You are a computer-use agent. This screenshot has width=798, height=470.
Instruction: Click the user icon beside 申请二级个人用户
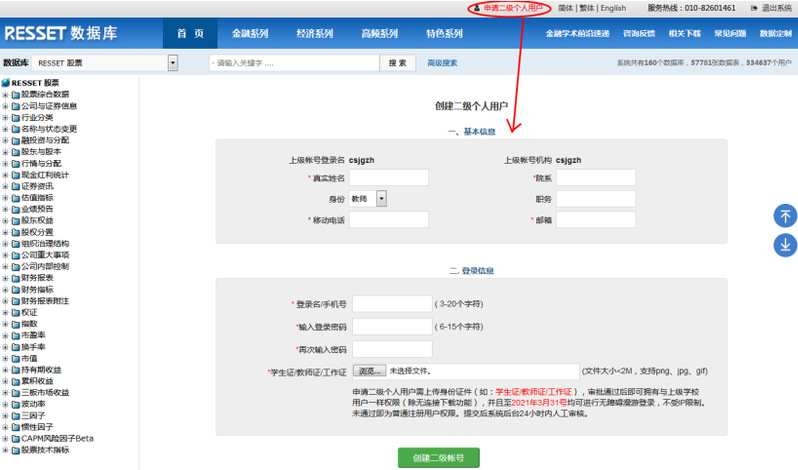(476, 8)
